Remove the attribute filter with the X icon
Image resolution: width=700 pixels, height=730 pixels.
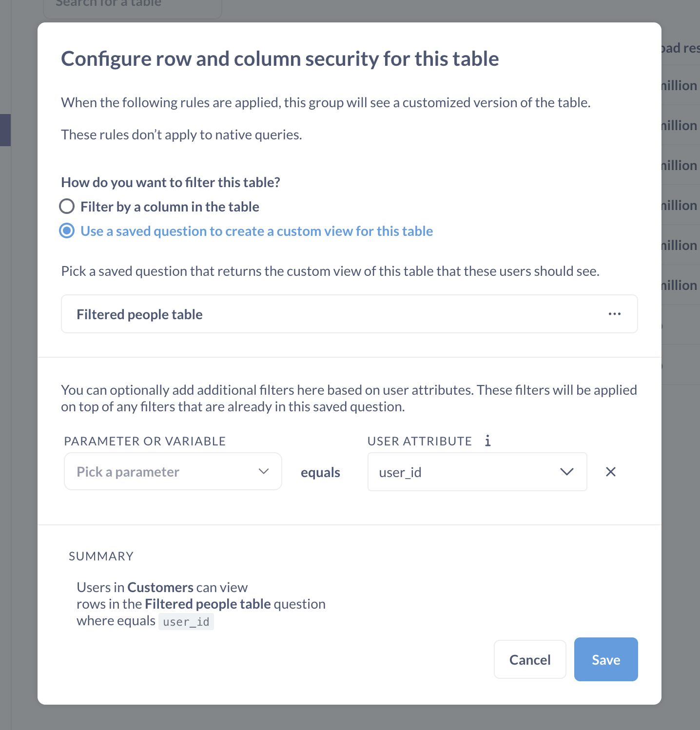coord(610,472)
